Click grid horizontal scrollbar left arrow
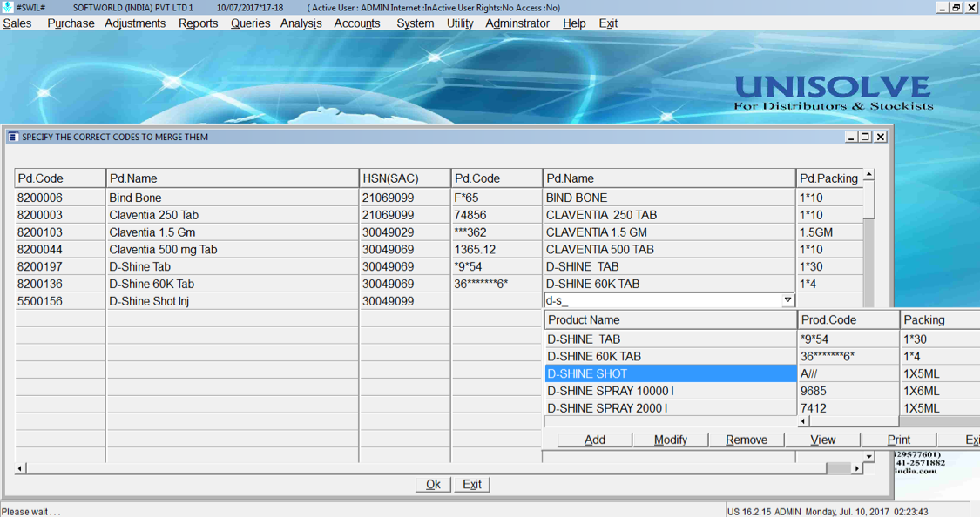The height and width of the screenshot is (517, 980). pos(21,468)
